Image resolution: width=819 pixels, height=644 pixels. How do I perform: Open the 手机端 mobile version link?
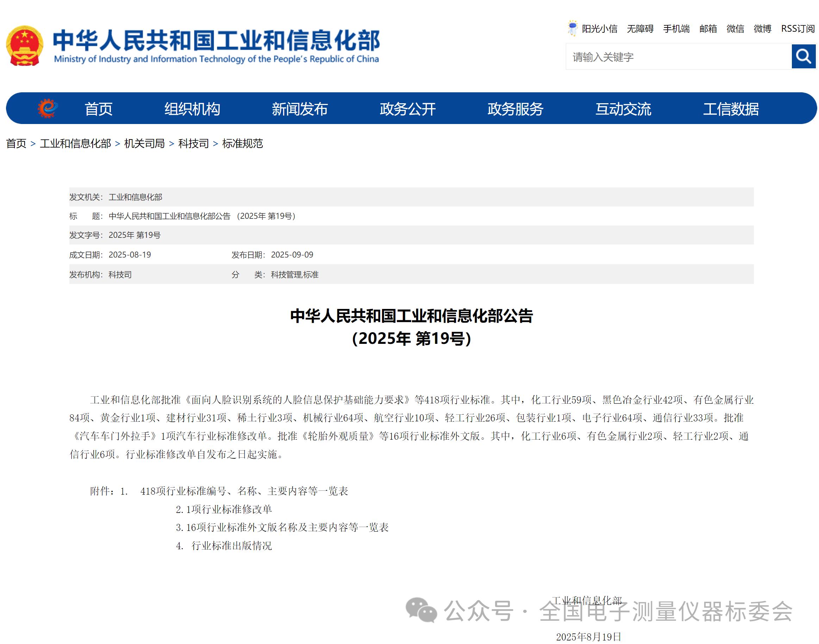tap(676, 29)
